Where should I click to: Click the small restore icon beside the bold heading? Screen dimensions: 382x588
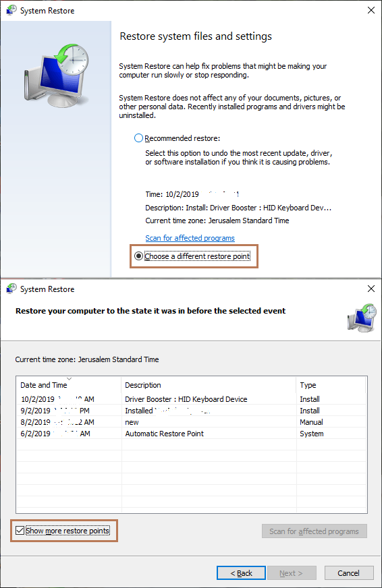(x=362, y=318)
